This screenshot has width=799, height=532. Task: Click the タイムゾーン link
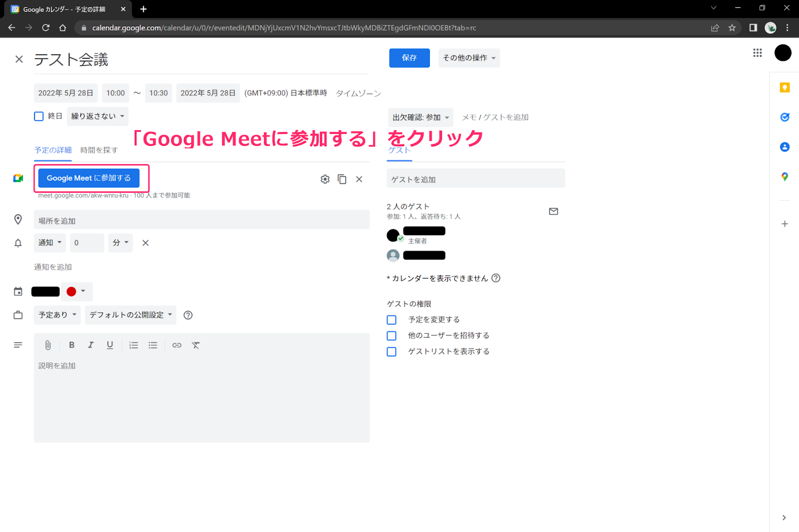[x=358, y=93]
